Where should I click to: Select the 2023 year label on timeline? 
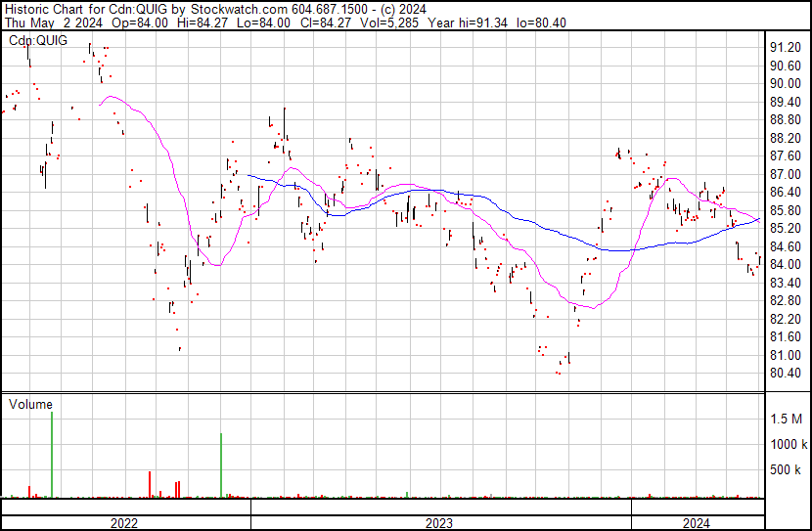(439, 523)
